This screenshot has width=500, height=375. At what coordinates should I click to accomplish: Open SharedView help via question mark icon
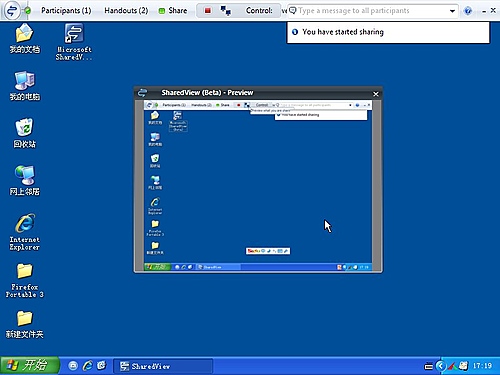pyautogui.click(x=468, y=11)
